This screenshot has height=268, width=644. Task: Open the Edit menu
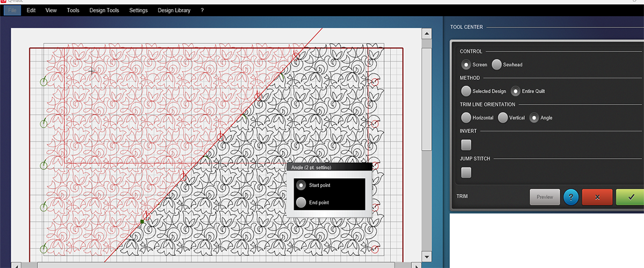pos(31,10)
